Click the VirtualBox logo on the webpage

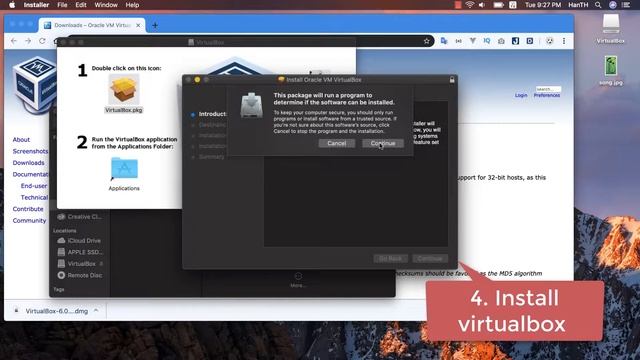point(35,84)
